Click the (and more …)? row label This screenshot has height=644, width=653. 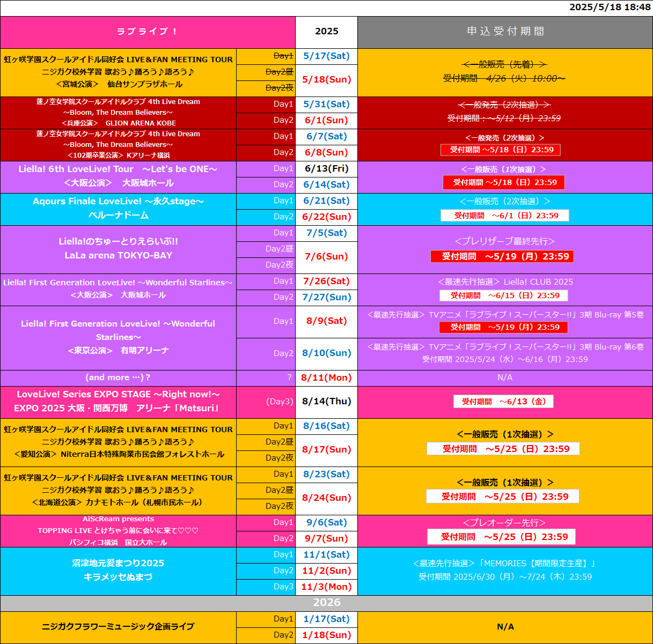[x=118, y=378]
